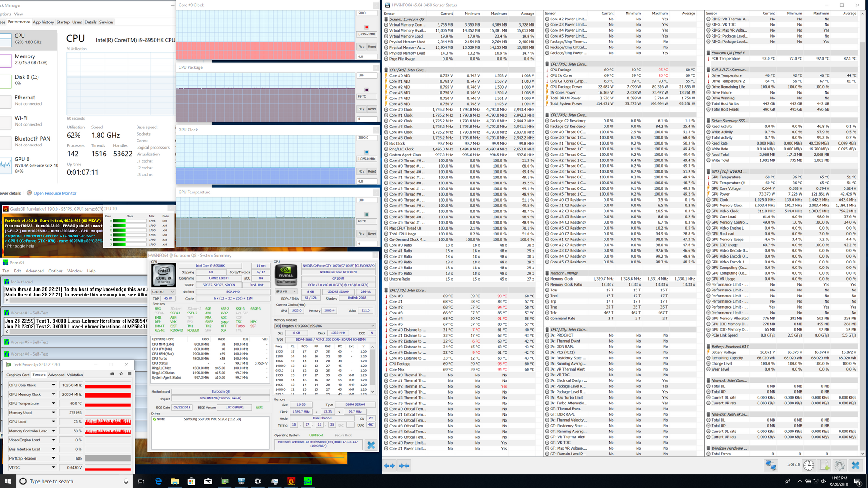868x488 pixels.
Task: Click Open Resource Monitor icon in Task Manager
Action: (x=29, y=193)
